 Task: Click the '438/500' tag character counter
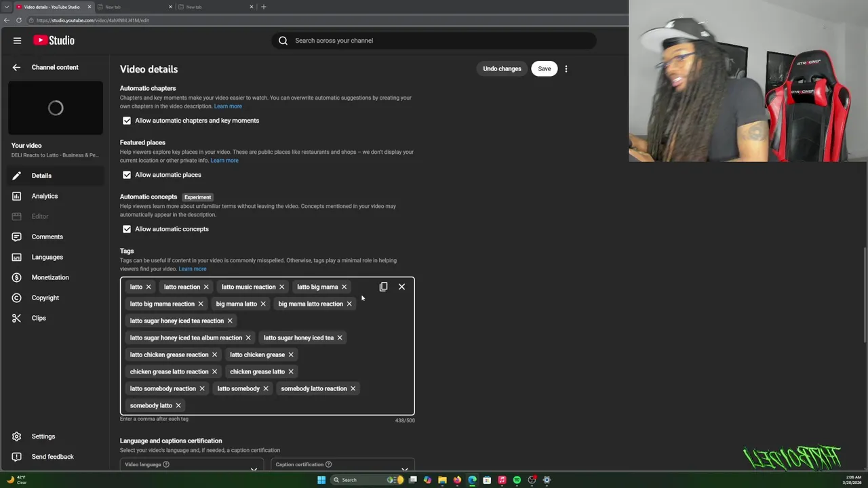(405, 420)
